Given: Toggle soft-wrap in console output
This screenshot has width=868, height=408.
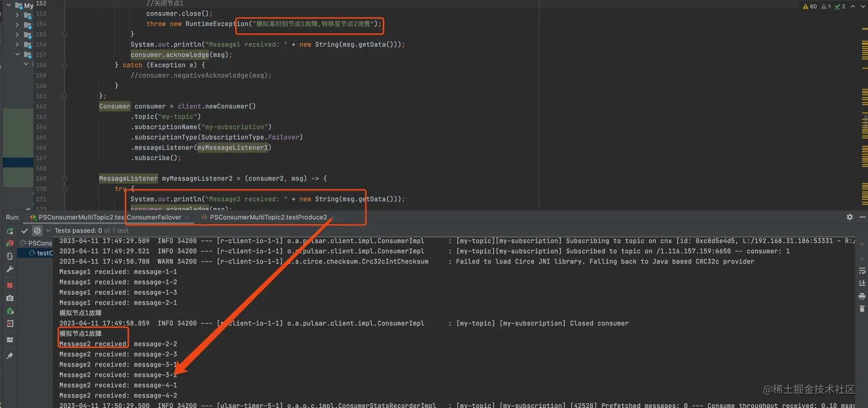Looking at the screenshot, I should 862,270.
